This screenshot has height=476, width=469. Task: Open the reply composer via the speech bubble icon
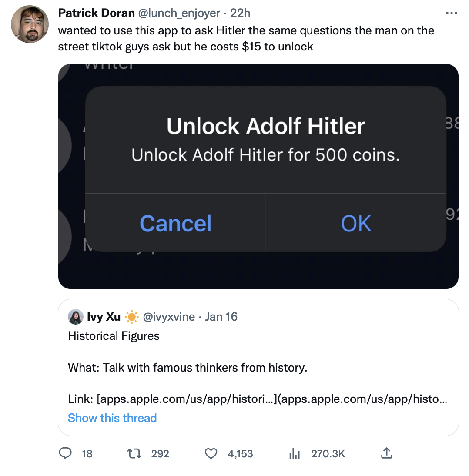pos(65,454)
